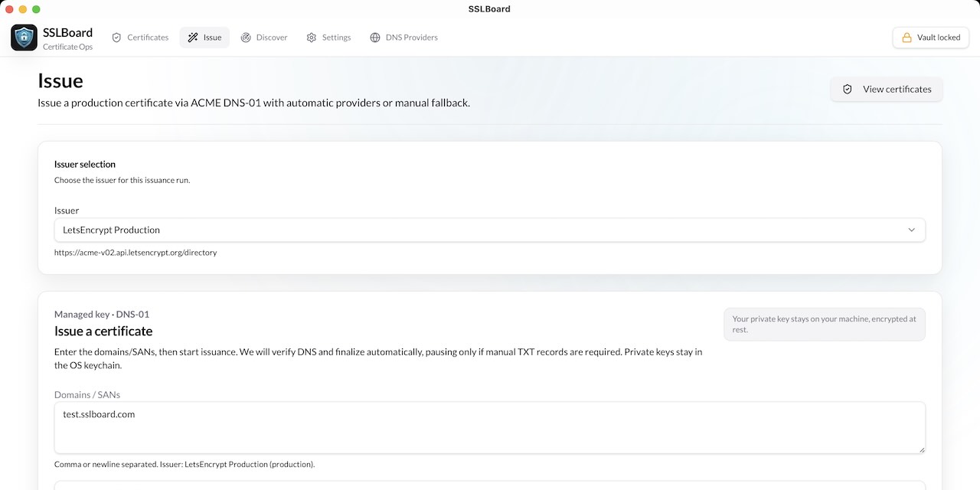Open the Discover tab

pos(272,38)
